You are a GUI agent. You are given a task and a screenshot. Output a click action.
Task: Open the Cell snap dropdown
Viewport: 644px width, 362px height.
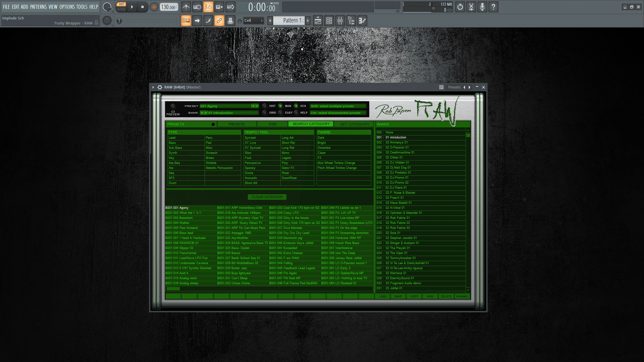click(254, 20)
